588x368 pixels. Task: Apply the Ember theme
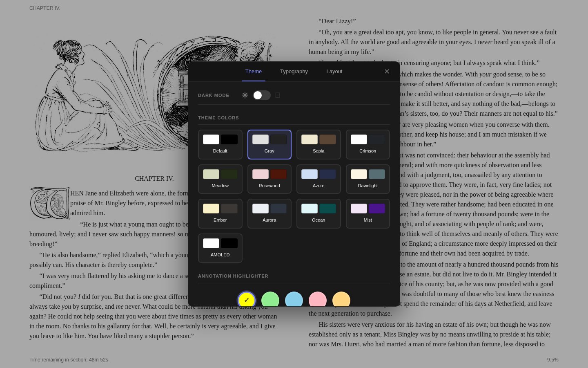[220, 213]
